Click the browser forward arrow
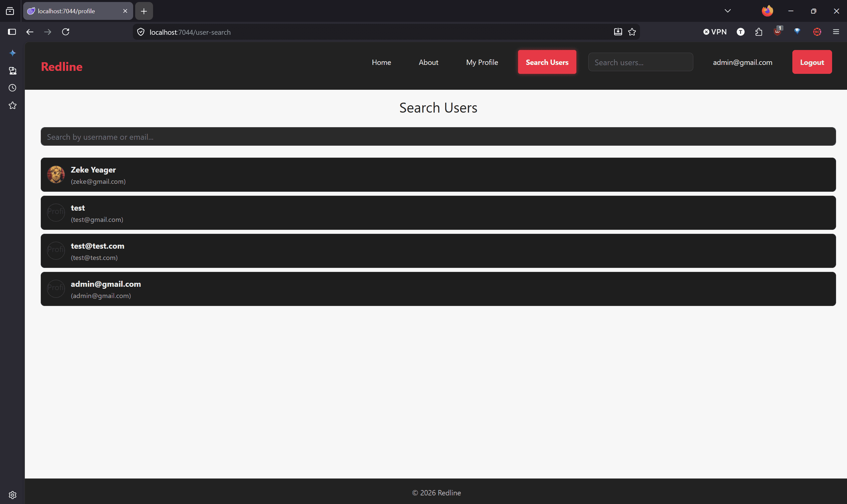Image resolution: width=847 pixels, height=504 pixels. [x=48, y=32]
